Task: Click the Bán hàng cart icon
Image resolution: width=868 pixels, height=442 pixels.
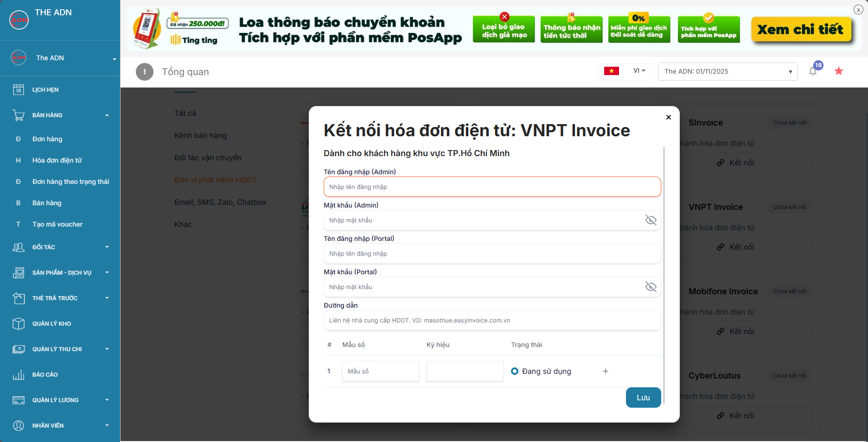Action: tap(19, 115)
